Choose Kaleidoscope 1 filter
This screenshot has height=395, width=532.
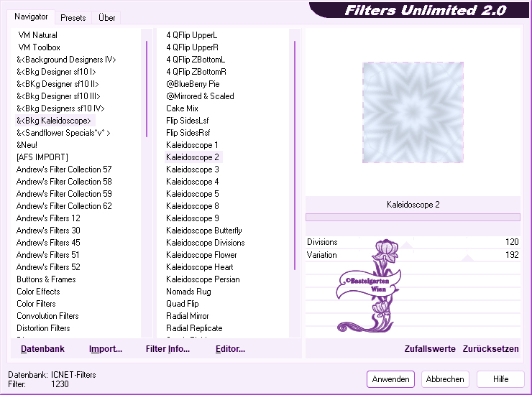192,145
